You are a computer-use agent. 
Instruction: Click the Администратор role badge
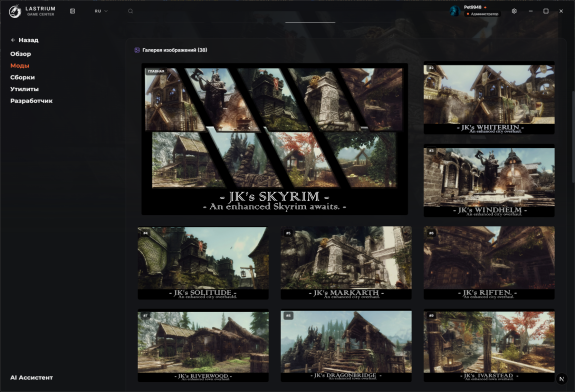(482, 14)
